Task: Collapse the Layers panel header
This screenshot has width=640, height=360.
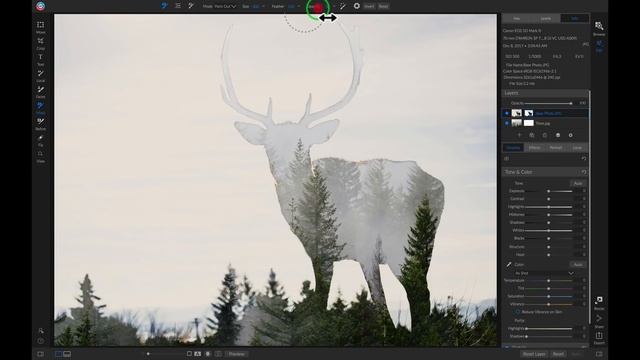Action: click(544, 93)
